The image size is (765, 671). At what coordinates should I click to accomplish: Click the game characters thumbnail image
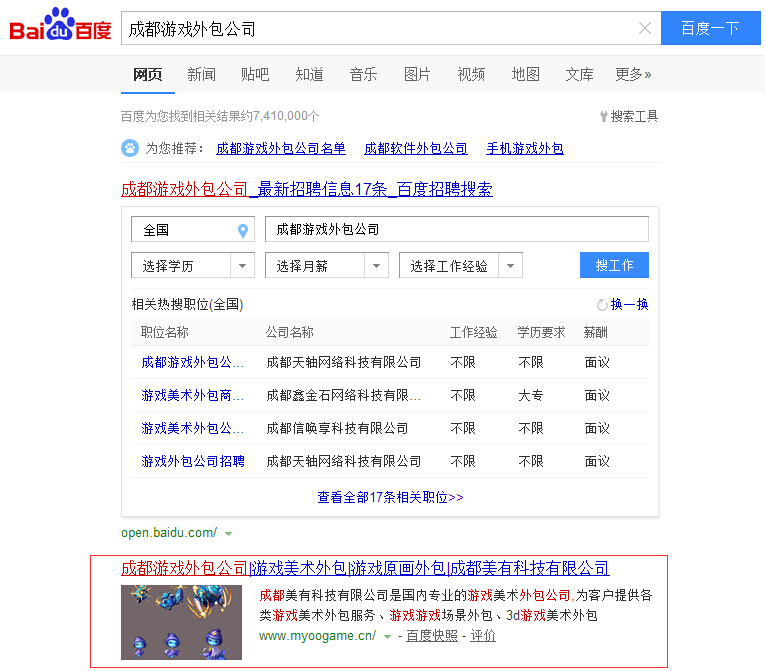(181, 622)
